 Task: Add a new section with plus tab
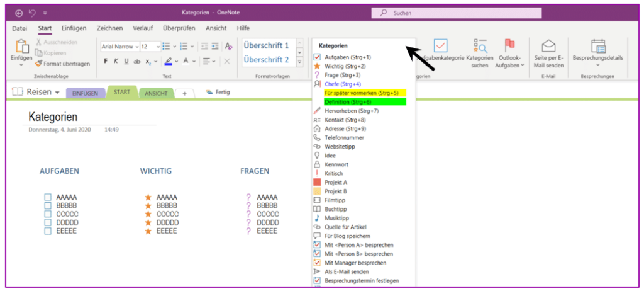(184, 93)
